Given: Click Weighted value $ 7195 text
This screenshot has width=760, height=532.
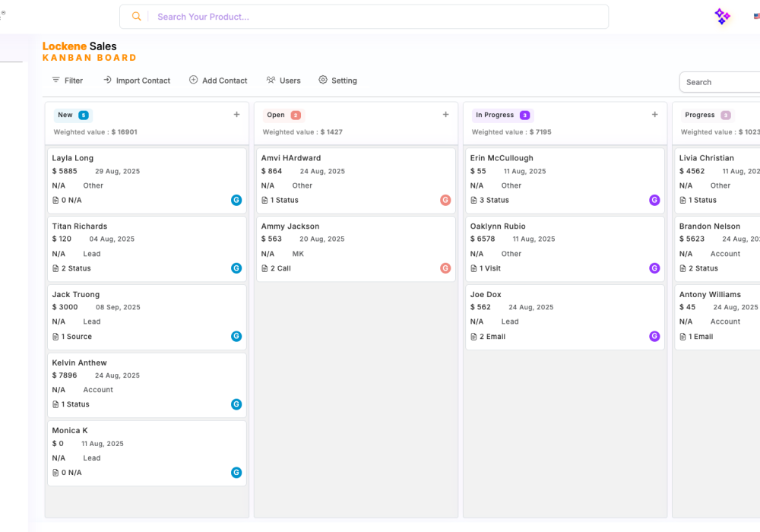Looking at the screenshot, I should [511, 131].
